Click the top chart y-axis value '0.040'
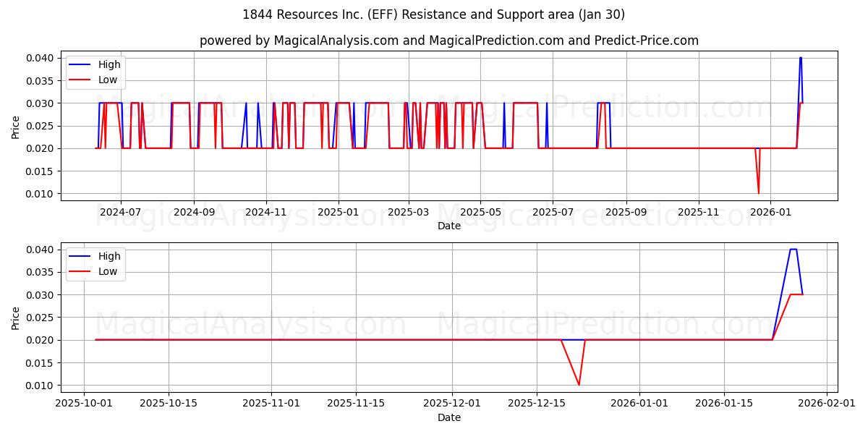 point(41,58)
